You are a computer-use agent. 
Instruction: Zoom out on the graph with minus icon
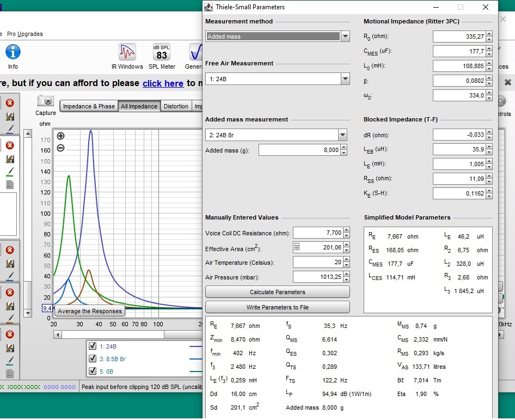(x=60, y=148)
